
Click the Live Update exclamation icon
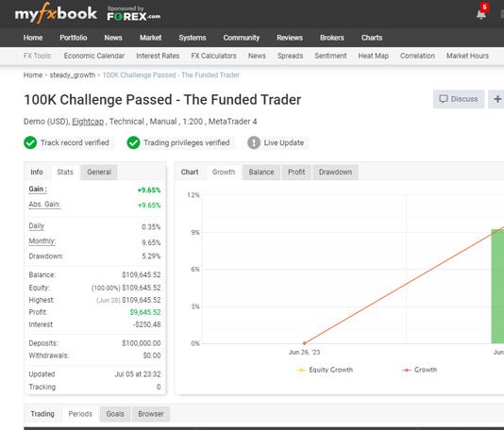pos(254,142)
